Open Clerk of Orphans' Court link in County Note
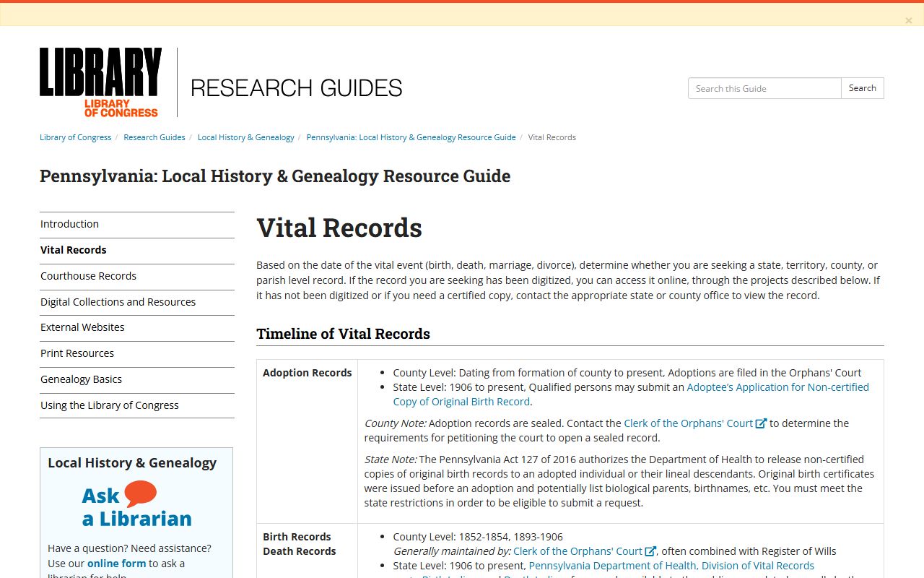The image size is (924, 578). click(688, 423)
